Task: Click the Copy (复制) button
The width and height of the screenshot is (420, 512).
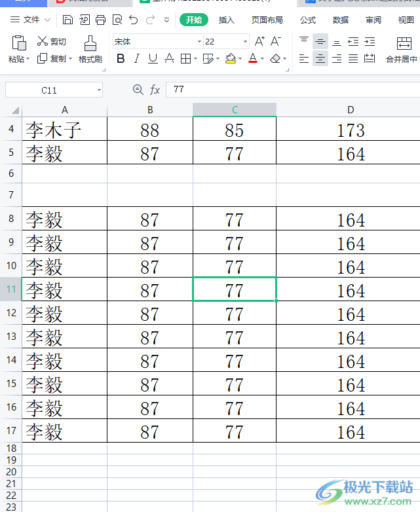Action: click(x=51, y=59)
